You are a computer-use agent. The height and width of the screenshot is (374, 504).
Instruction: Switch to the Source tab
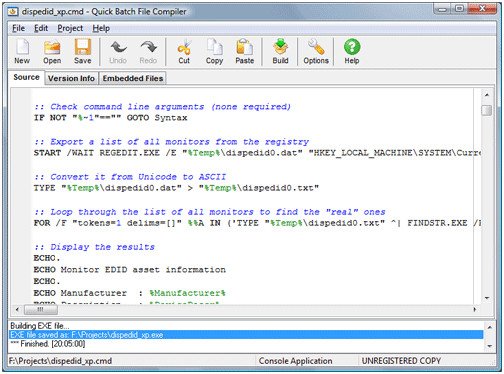(x=26, y=77)
